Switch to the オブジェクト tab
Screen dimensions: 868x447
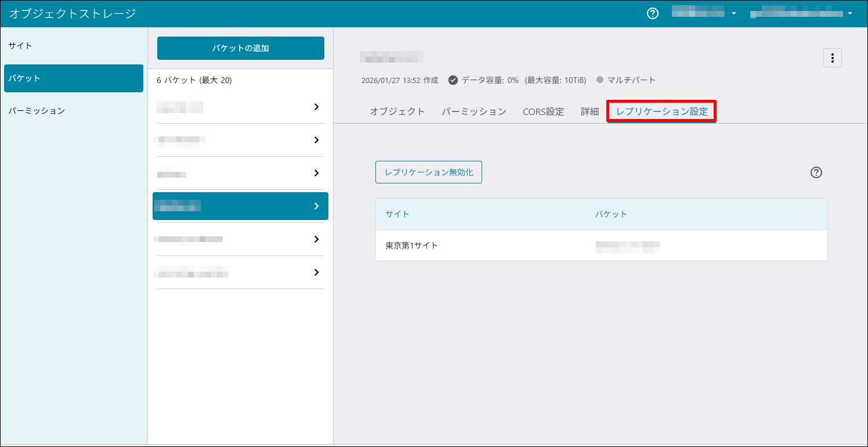coord(397,111)
